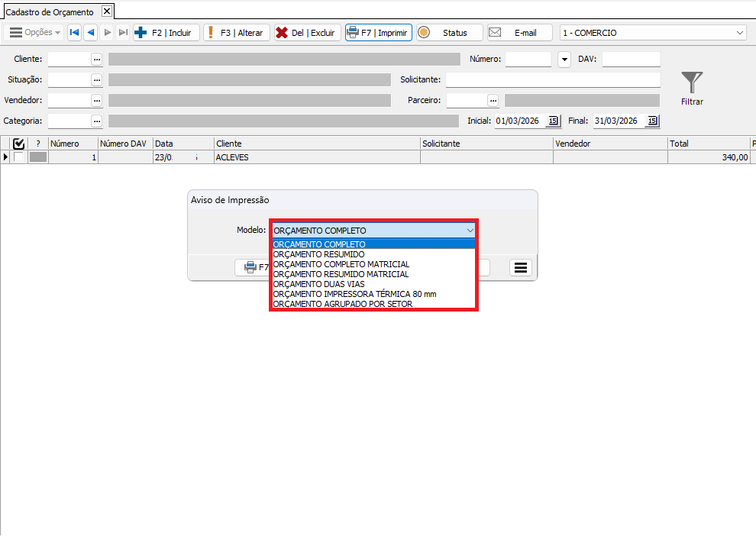Open the Inicial date calendar picker
The image size is (756, 536).
(x=554, y=121)
